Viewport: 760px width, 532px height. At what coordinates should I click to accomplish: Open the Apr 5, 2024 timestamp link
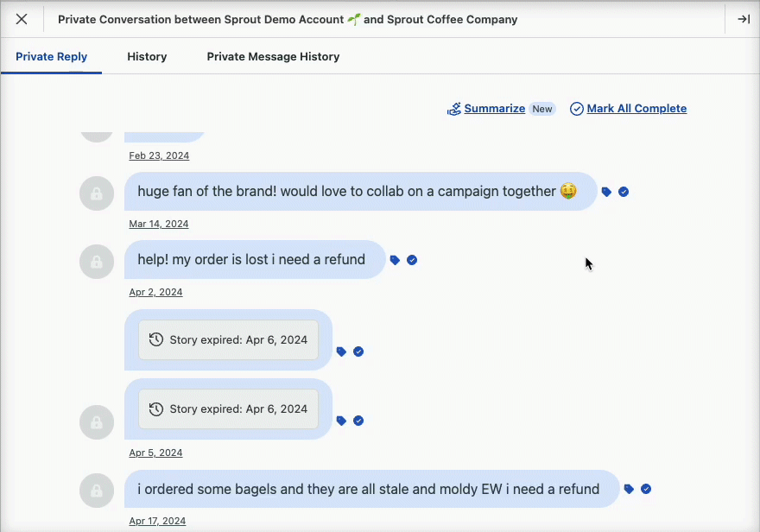coord(155,453)
